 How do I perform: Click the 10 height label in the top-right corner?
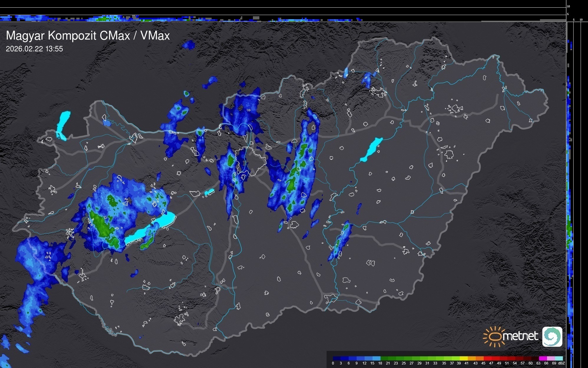[569, 6]
